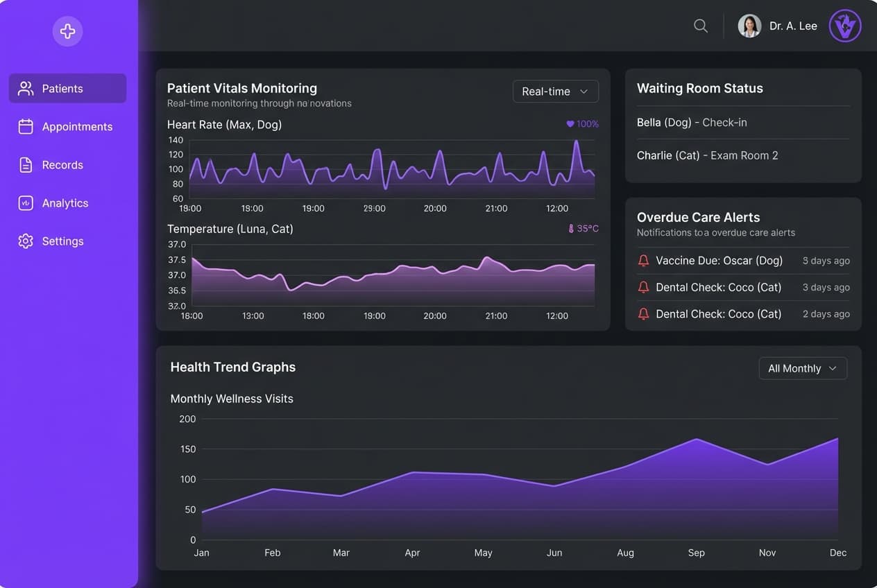Viewport: 877px width, 588px height.
Task: Click Dr. A. Lee's profile picture
Action: [x=749, y=26]
